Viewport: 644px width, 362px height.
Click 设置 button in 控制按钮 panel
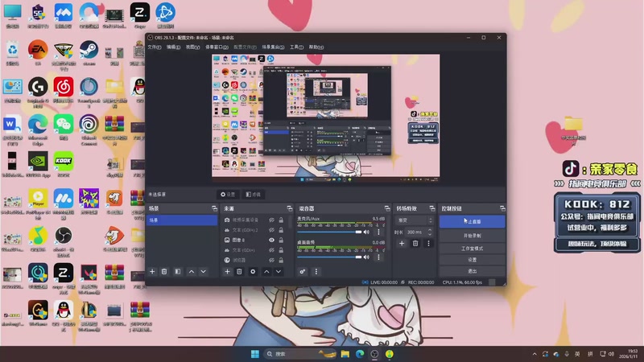coord(473,260)
